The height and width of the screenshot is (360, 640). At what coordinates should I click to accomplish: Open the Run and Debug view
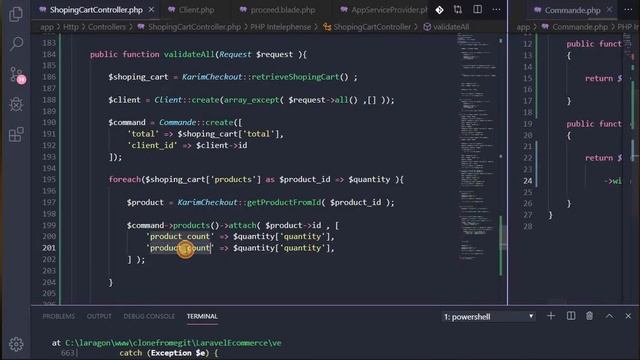pos(16,104)
